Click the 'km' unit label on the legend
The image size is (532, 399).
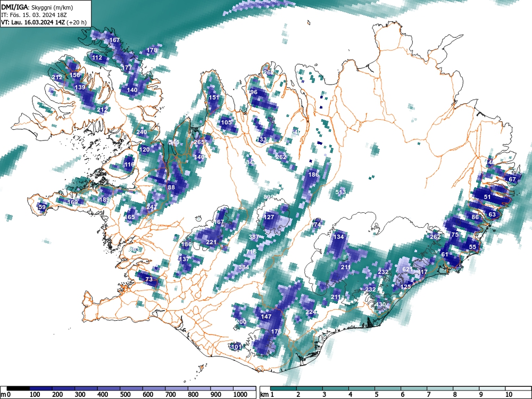pos(264,395)
